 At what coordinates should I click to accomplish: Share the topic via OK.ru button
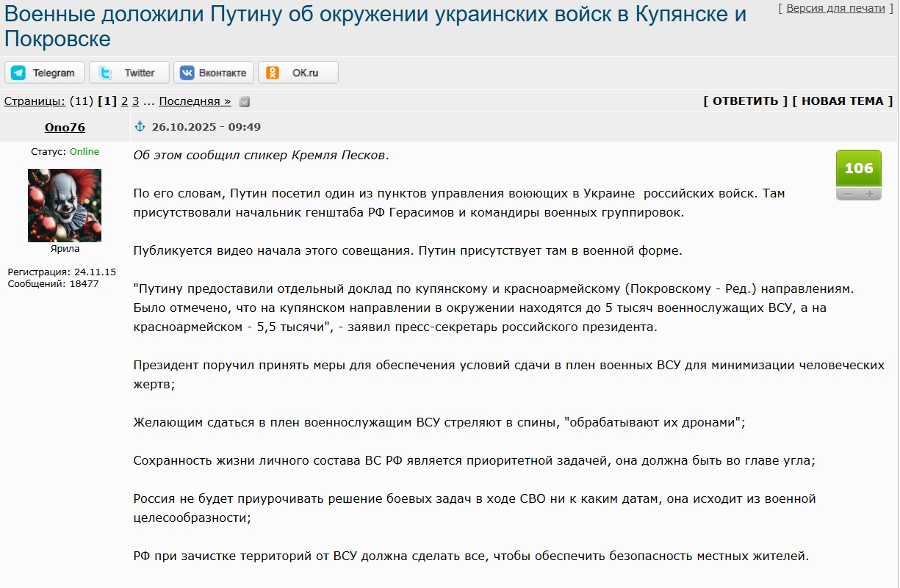pos(298,73)
